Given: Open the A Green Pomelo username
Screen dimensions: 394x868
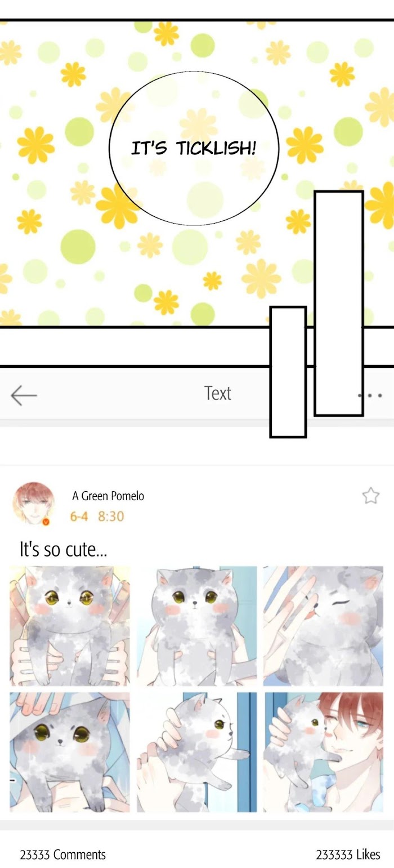Looking at the screenshot, I should (x=108, y=496).
